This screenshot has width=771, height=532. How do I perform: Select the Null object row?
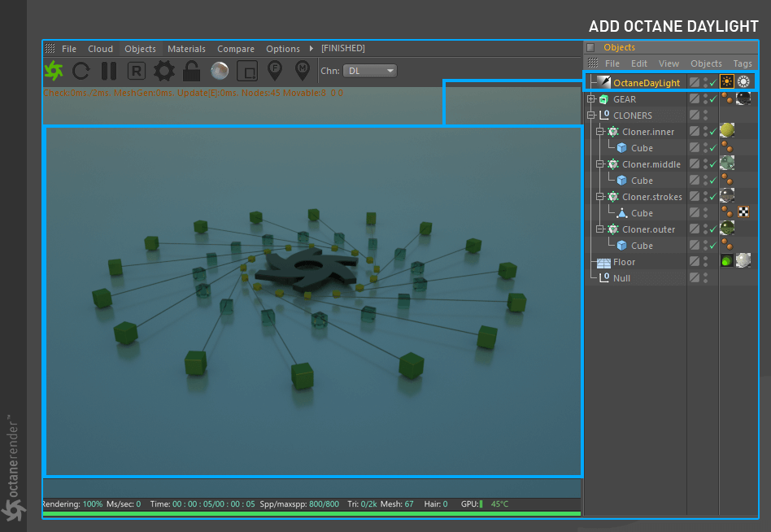[621, 278]
